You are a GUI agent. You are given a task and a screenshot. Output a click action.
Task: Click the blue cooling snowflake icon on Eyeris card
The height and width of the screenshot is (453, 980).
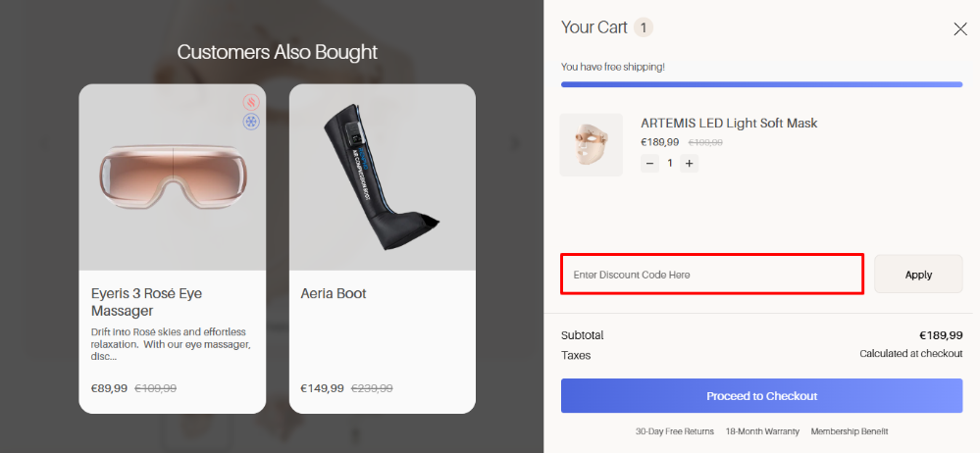tap(251, 122)
